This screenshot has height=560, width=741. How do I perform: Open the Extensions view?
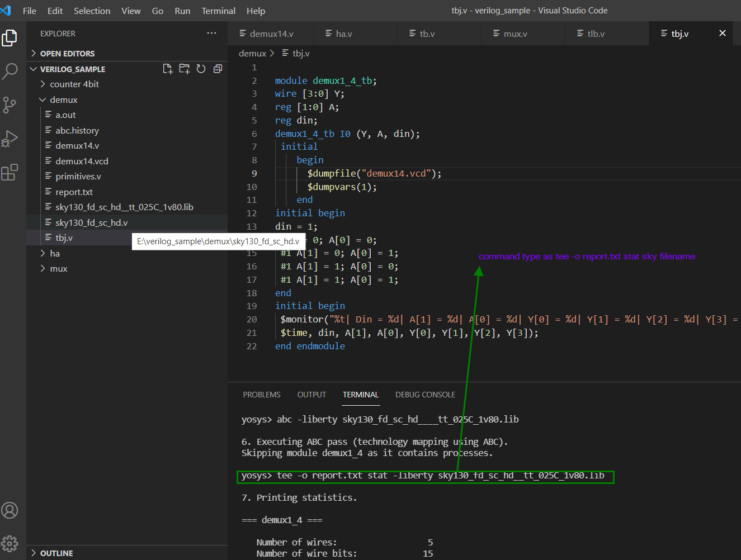click(10, 172)
